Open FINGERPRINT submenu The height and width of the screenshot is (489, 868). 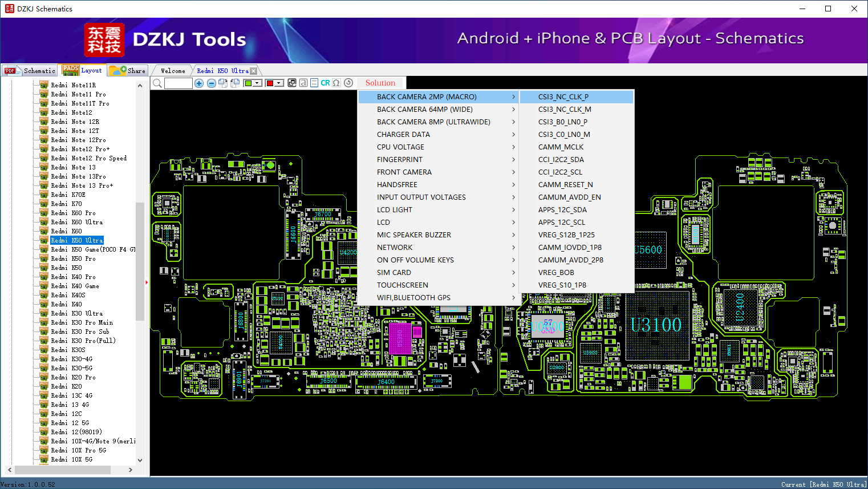pos(438,160)
